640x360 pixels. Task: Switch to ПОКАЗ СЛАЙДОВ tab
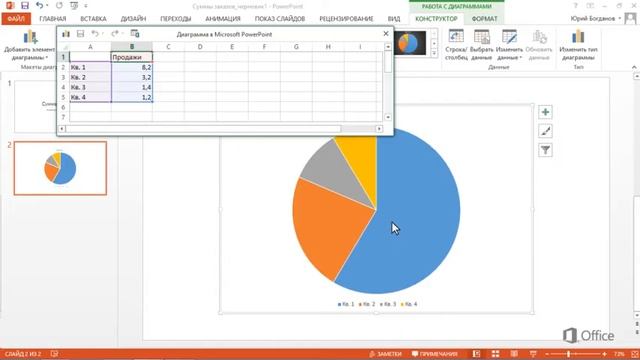pyautogui.click(x=280, y=19)
